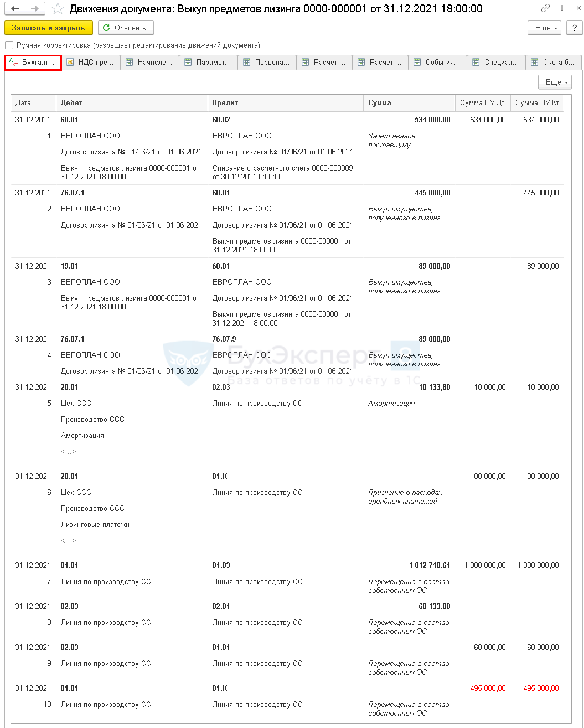Expand the table's Еще dropdown menu
Screen dimensions: 584x728
[555, 82]
